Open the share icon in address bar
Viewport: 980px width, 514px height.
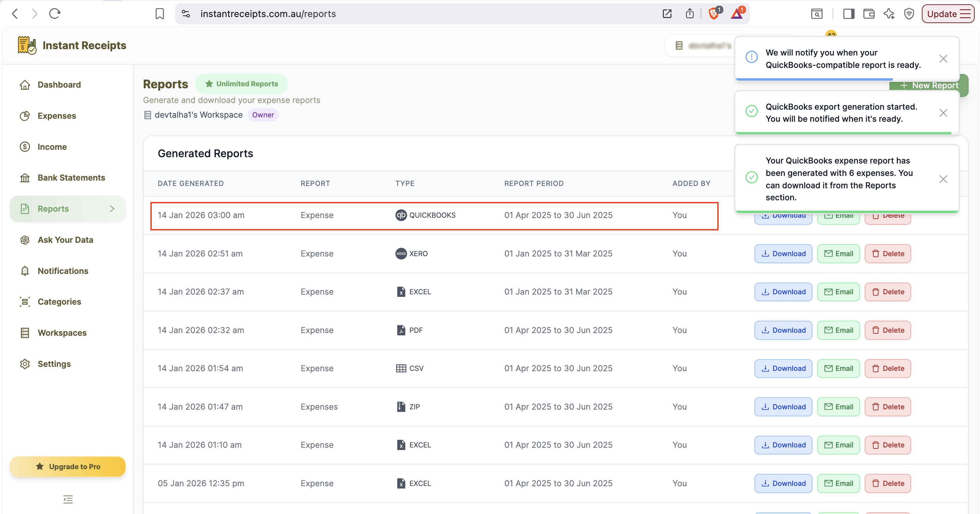coord(690,14)
